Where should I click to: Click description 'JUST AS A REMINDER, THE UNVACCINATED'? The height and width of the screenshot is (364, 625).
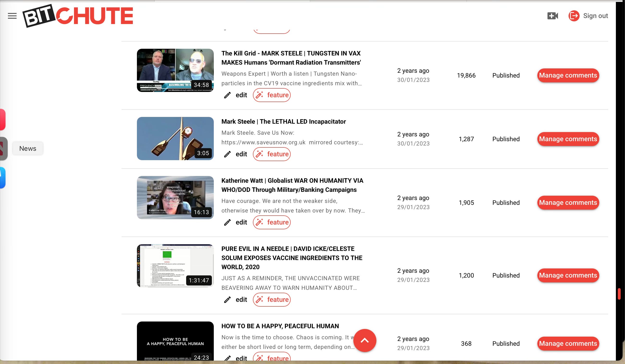click(291, 283)
